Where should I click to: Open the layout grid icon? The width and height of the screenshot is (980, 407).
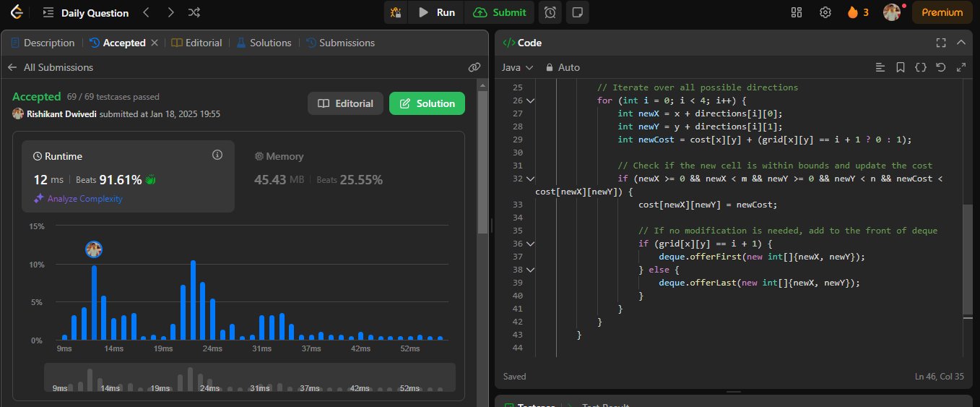click(x=797, y=12)
